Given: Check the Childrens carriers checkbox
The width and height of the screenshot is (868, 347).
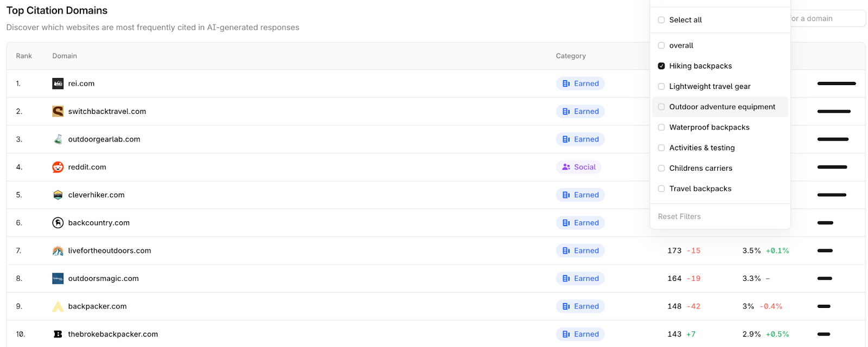Looking at the screenshot, I should point(661,168).
